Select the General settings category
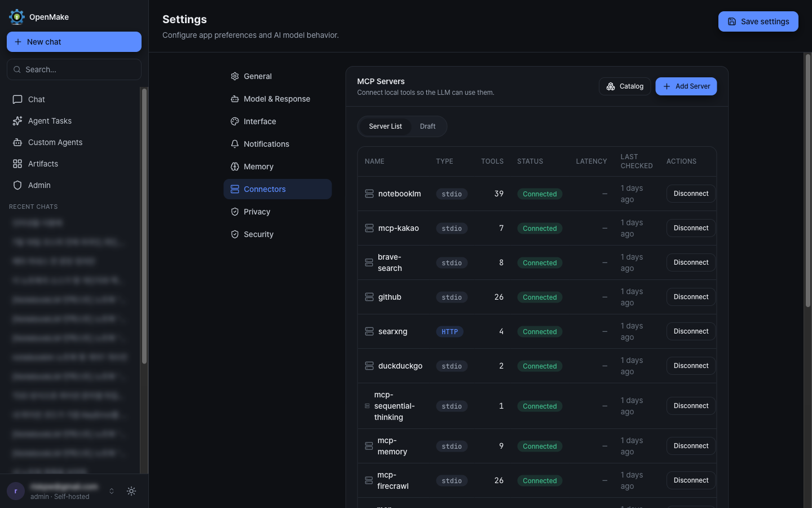 [x=277, y=76]
